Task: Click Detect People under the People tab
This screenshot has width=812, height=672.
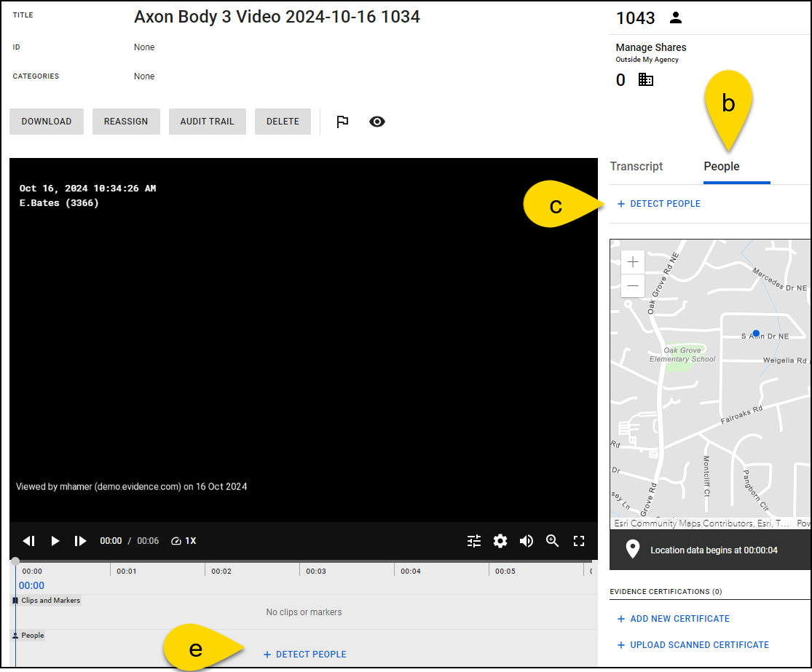Action: (659, 204)
